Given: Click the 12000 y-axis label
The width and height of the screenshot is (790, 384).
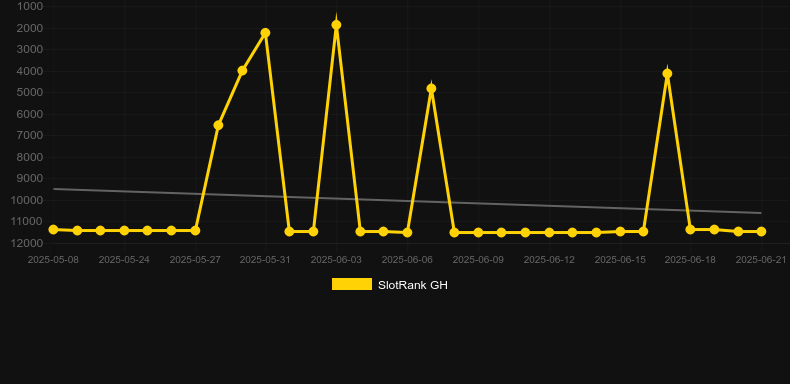Looking at the screenshot, I should (x=30, y=243).
